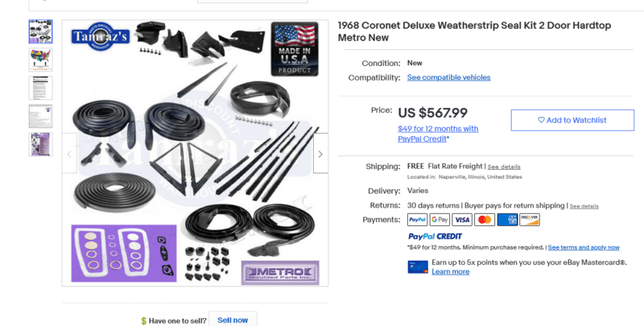Click the Google Pay payment icon

tap(440, 220)
